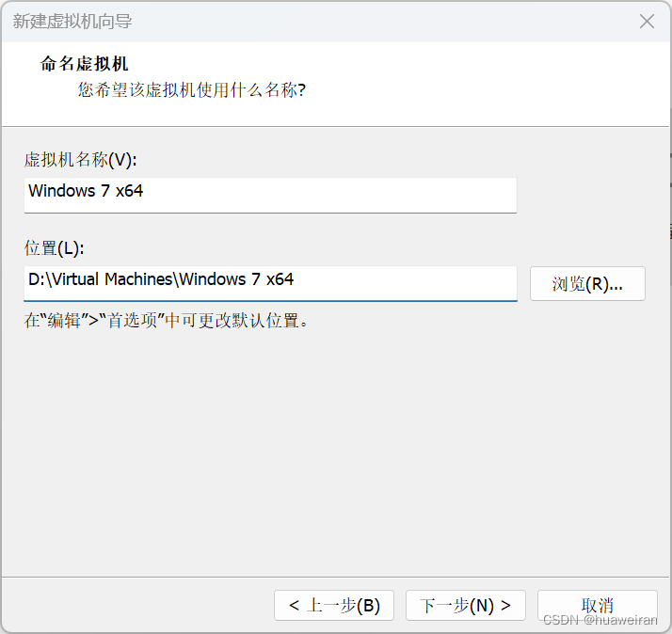Open the 浏览(R)... browse button

587,283
